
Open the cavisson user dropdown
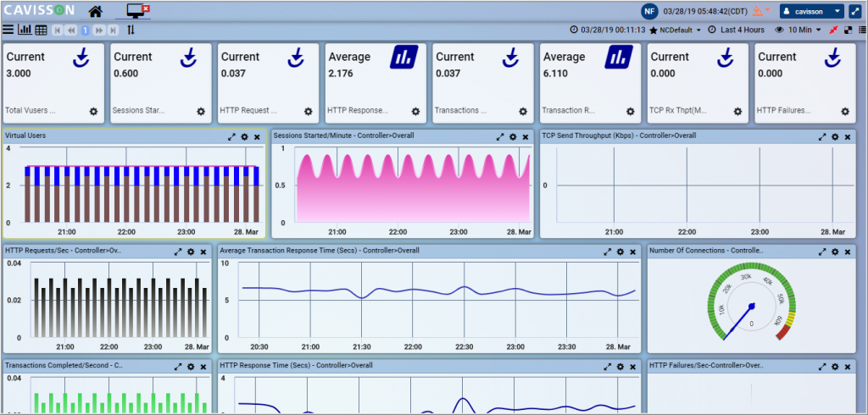tap(811, 11)
